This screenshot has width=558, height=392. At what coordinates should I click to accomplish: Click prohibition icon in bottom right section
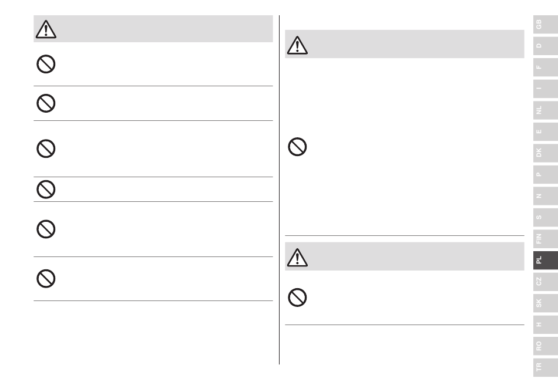(x=297, y=298)
